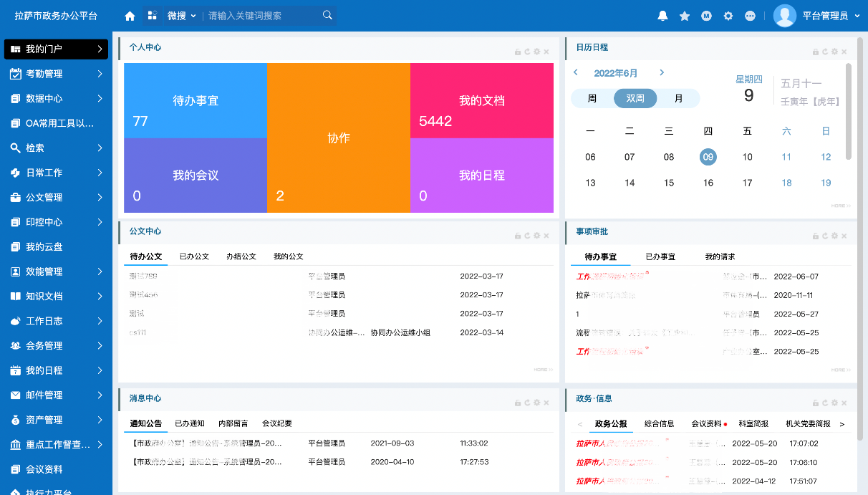Open the app grid icon beside 微搜
This screenshot has width=868, height=495.
(153, 15)
